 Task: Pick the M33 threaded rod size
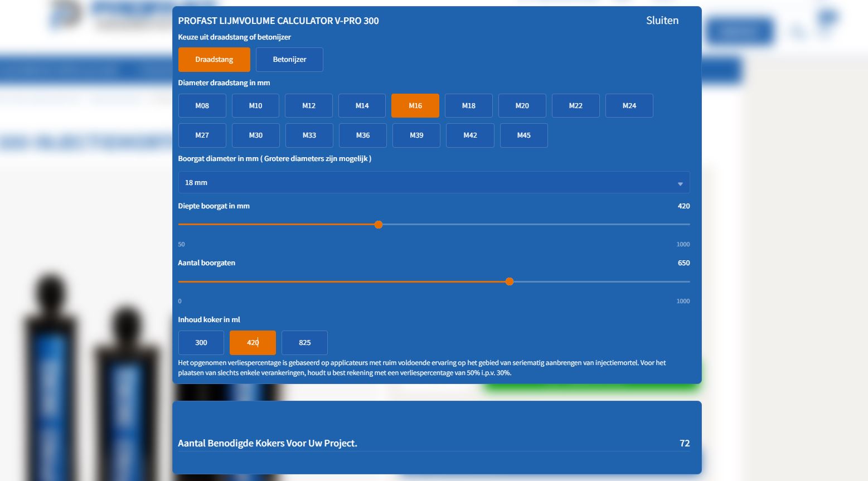tap(309, 135)
